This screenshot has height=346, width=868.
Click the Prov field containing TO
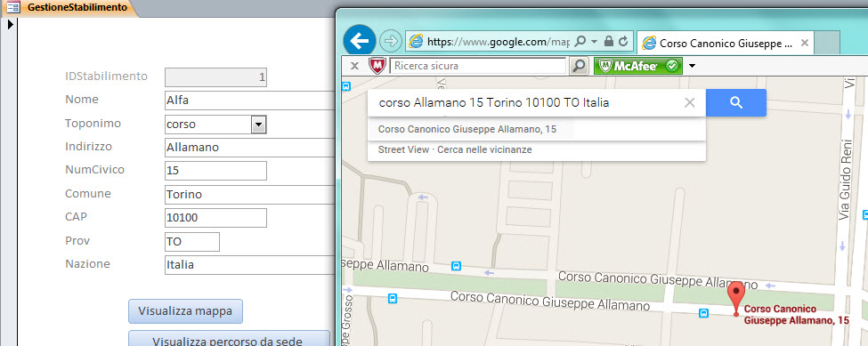coord(192,242)
